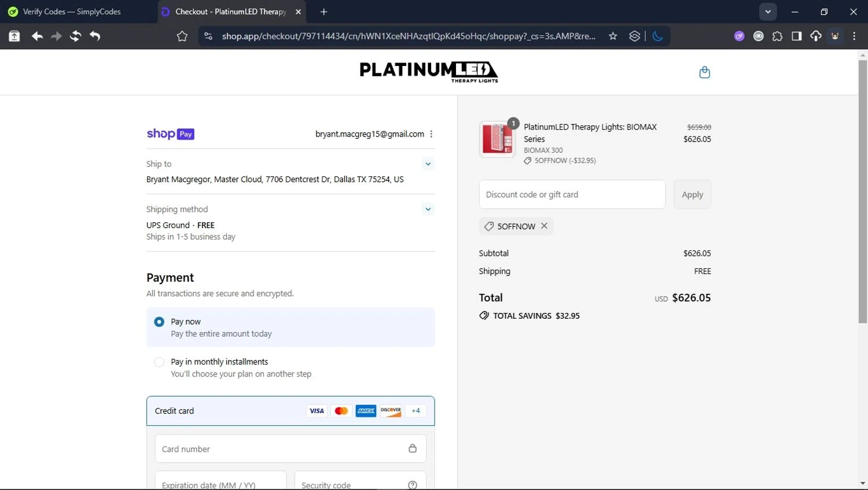Image resolution: width=868 pixels, height=490 pixels.
Task: Click the undo arrow in toolbar
Action: click(x=95, y=36)
